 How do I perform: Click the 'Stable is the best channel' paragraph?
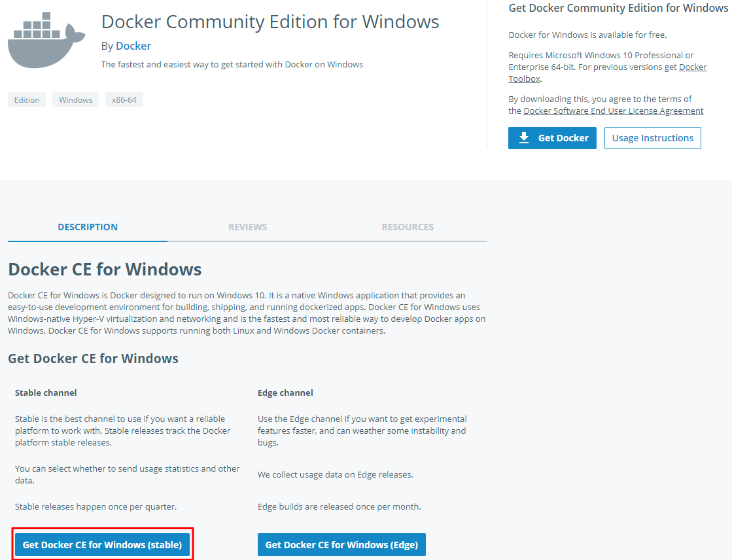coord(122,430)
